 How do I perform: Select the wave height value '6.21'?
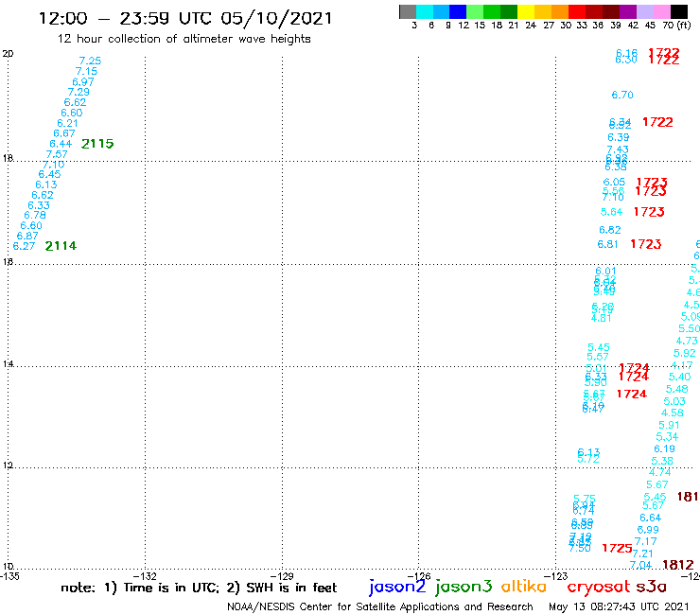tap(67, 123)
